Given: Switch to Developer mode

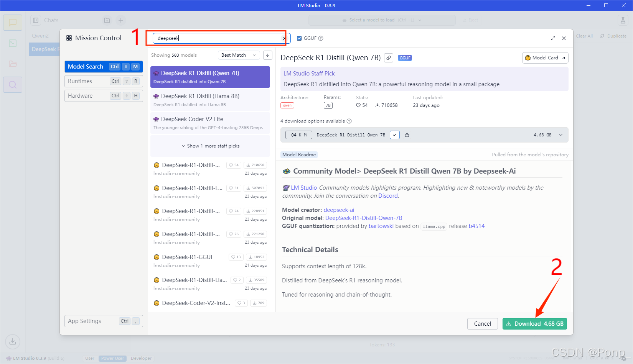Looking at the screenshot, I should pyautogui.click(x=141, y=359).
